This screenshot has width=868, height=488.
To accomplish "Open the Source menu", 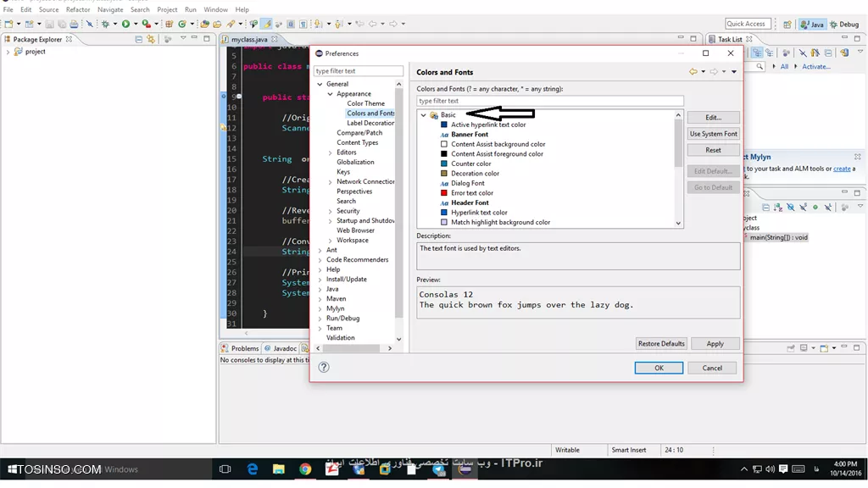I will [x=48, y=9].
